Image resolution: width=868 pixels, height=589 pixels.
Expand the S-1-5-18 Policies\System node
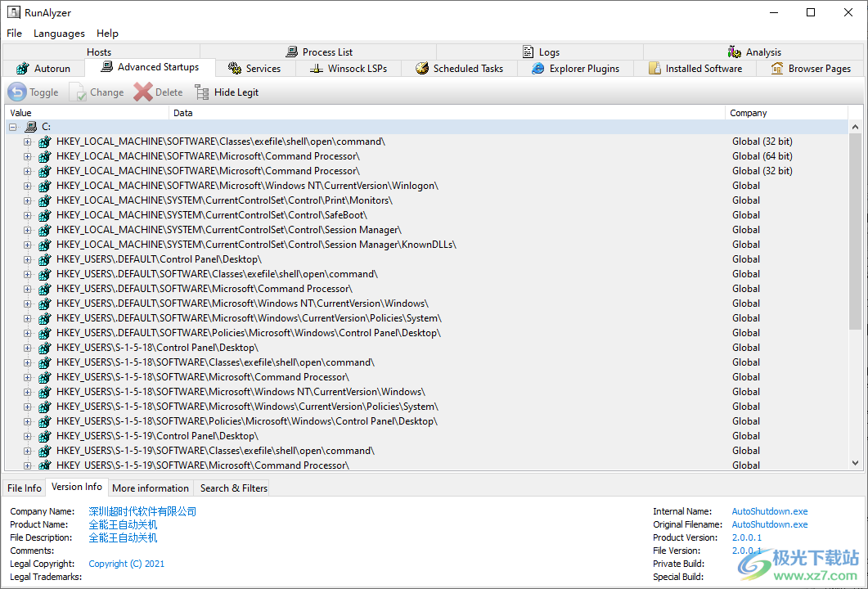[x=27, y=407]
